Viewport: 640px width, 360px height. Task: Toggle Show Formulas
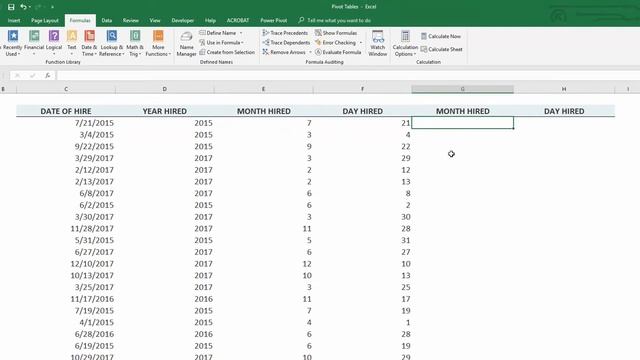click(336, 33)
